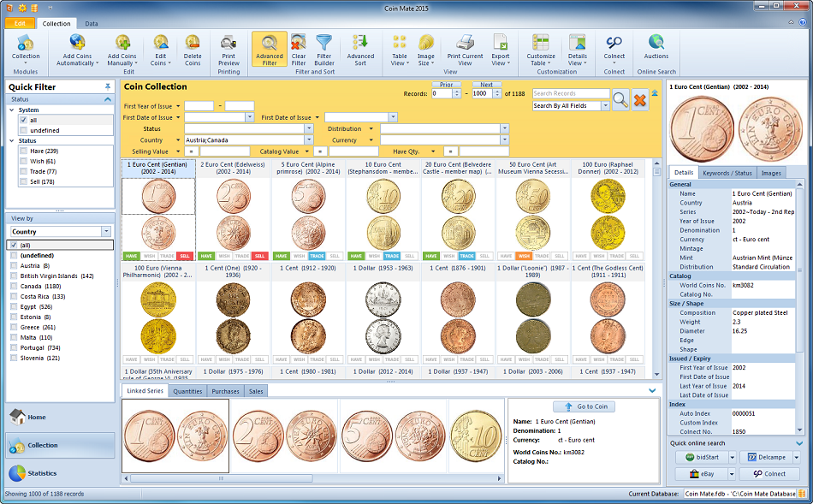Toggle the Advanced Filter button
Image resolution: width=813 pixels, height=504 pixels.
(269, 50)
